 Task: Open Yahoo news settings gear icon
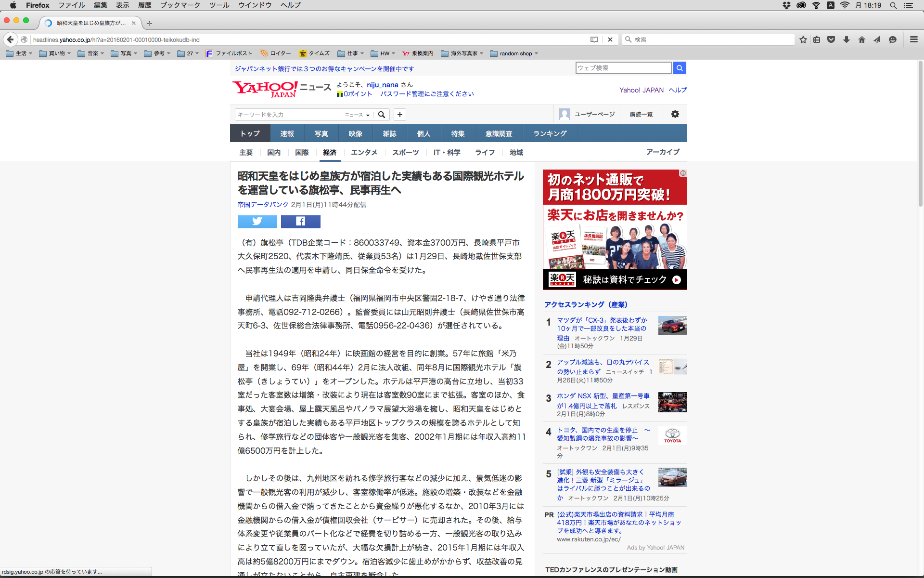click(675, 114)
